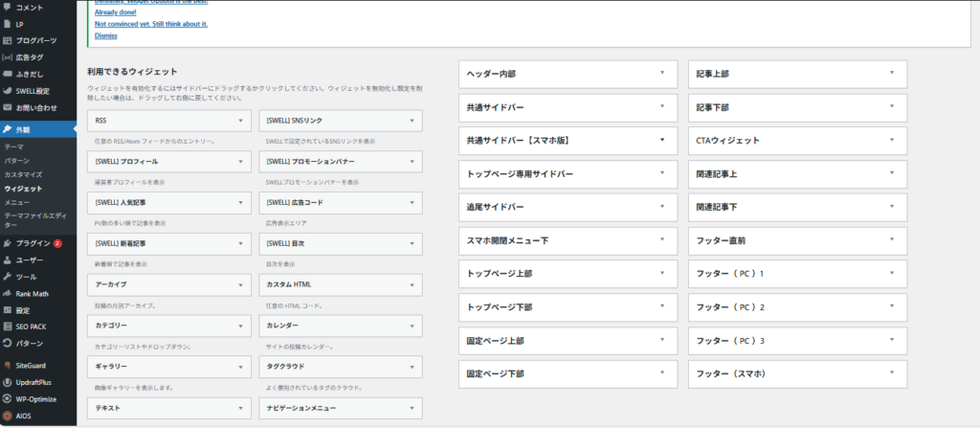Expand the CTAウィジェット widget area

(x=891, y=140)
